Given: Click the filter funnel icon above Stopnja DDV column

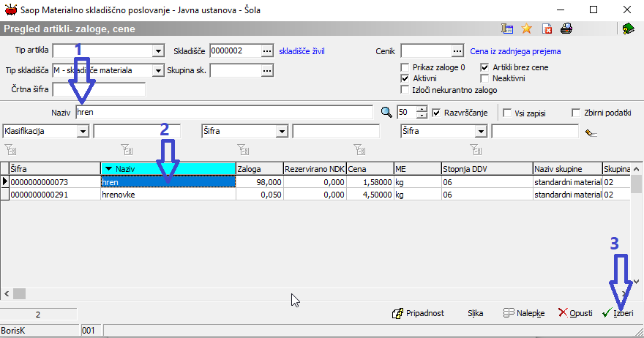Looking at the screenshot, I should (x=476, y=149).
